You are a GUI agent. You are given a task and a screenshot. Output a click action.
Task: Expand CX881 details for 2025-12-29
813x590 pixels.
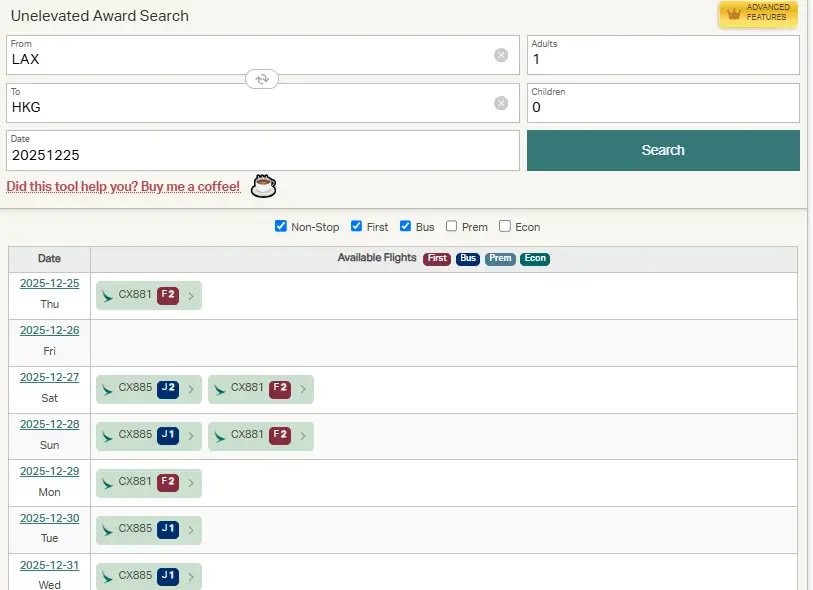(x=191, y=483)
